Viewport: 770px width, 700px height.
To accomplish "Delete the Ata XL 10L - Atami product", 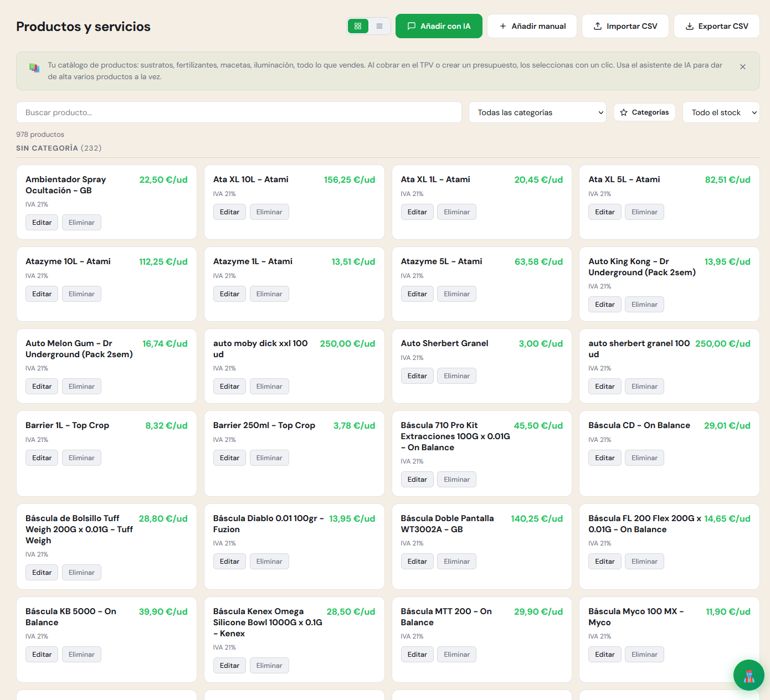I will (269, 212).
